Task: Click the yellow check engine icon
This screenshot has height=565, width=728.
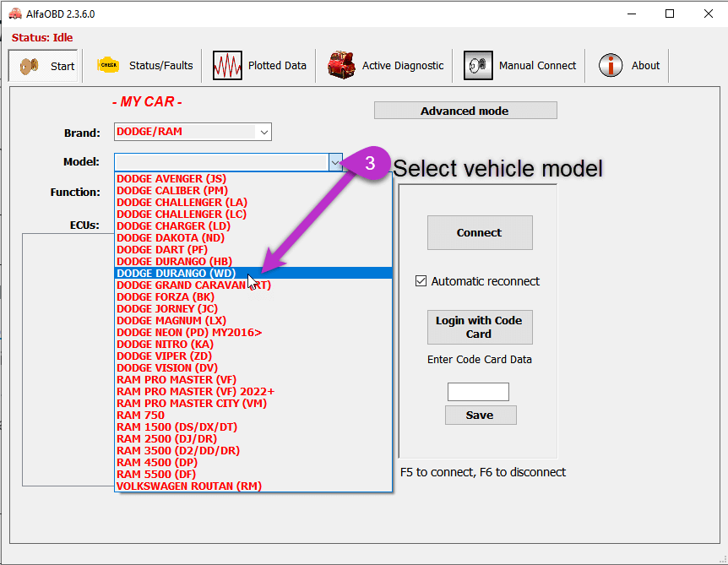Action: click(x=108, y=65)
